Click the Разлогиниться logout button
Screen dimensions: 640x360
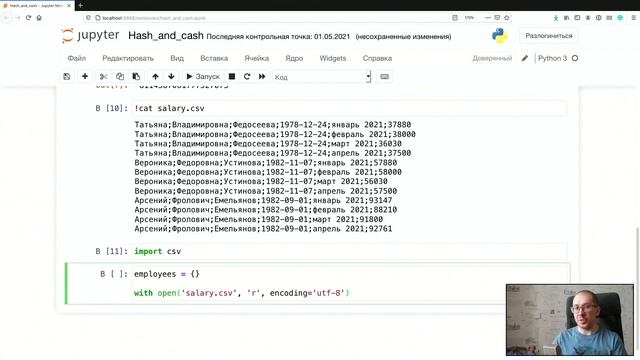point(549,36)
